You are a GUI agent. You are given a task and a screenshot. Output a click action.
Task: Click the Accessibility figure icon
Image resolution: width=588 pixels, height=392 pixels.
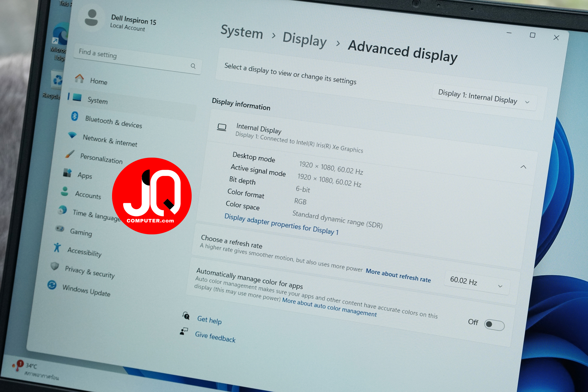coord(57,247)
